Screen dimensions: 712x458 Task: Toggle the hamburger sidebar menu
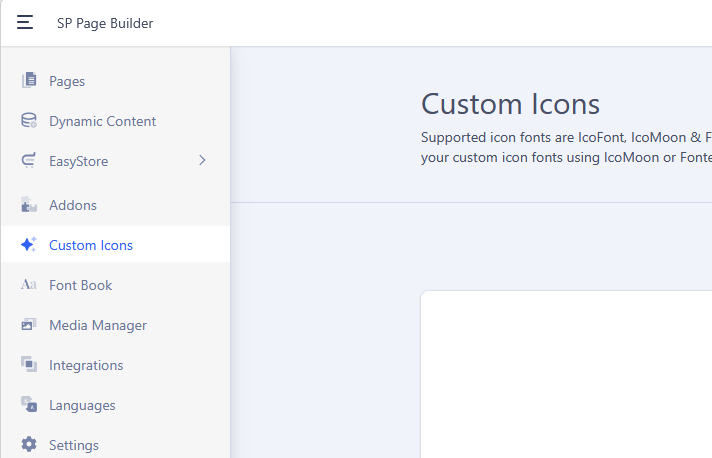coord(25,22)
